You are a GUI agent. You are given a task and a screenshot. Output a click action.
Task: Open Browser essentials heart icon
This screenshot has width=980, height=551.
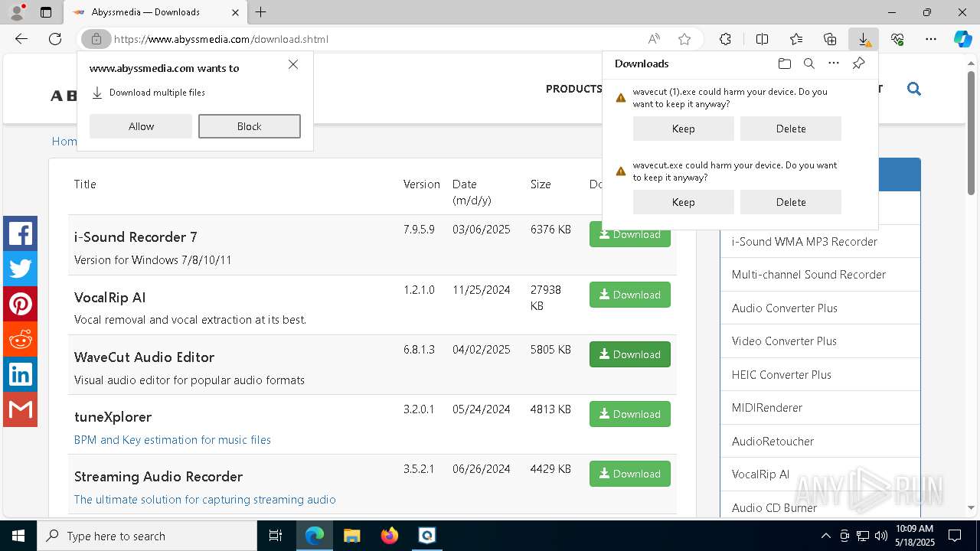point(897,39)
